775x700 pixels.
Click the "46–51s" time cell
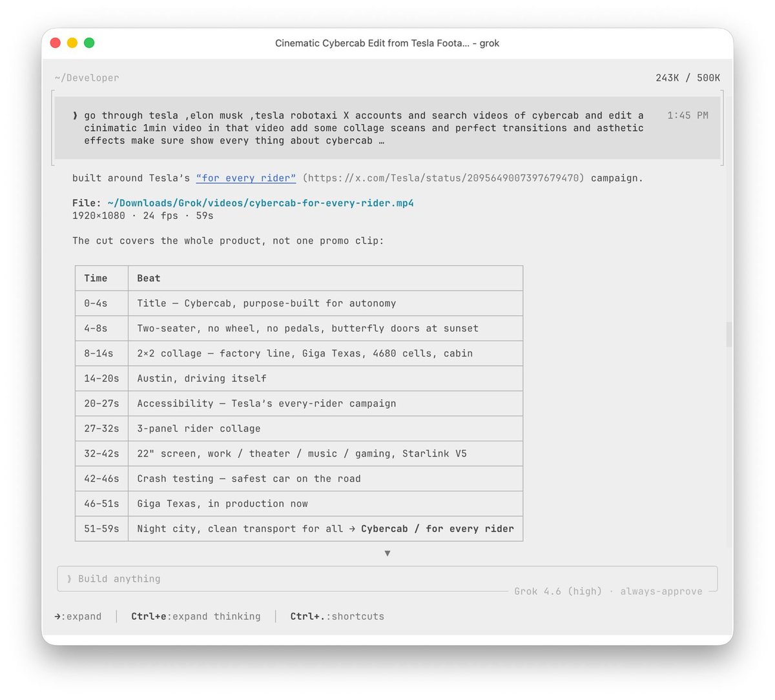(x=101, y=504)
